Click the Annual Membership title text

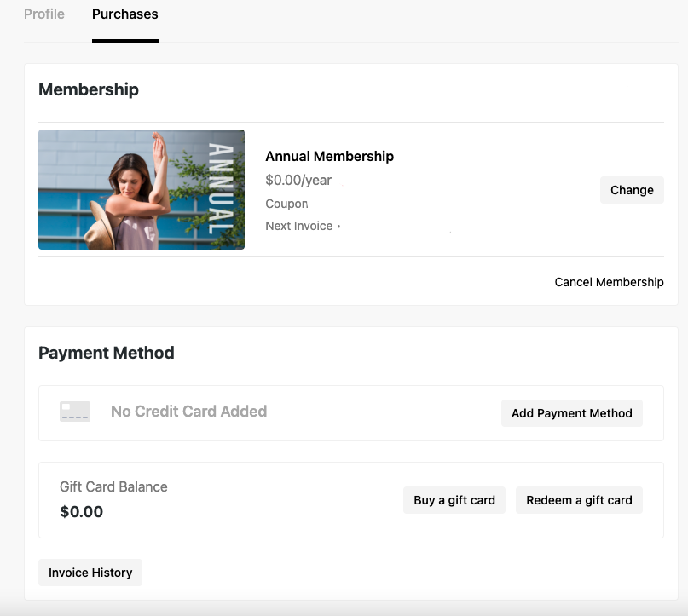tap(330, 156)
